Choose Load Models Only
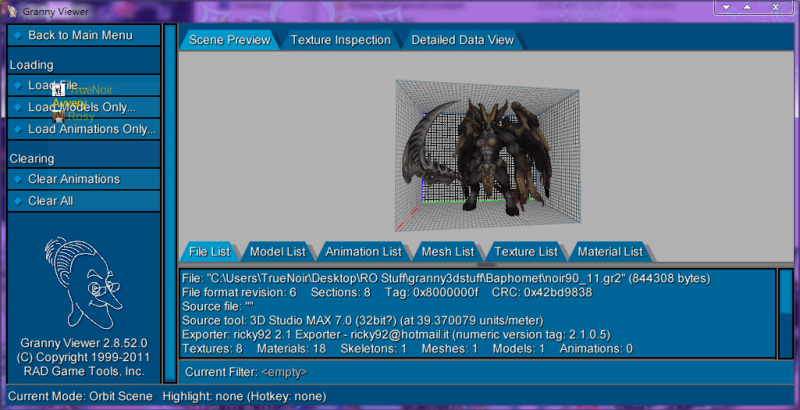The width and height of the screenshot is (800, 410). pos(84,107)
